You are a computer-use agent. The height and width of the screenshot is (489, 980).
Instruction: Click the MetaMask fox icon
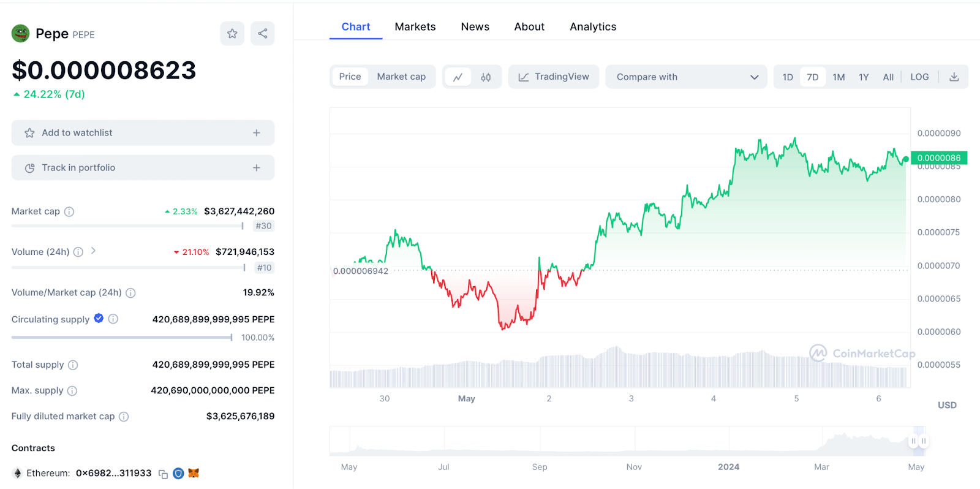(x=194, y=473)
